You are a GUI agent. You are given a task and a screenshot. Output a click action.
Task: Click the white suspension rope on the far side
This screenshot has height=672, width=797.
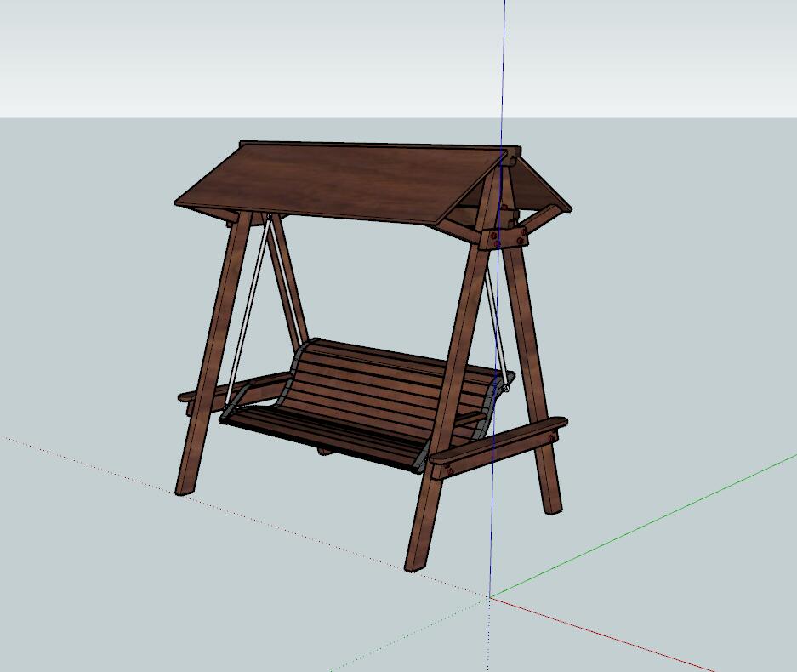tap(248, 310)
